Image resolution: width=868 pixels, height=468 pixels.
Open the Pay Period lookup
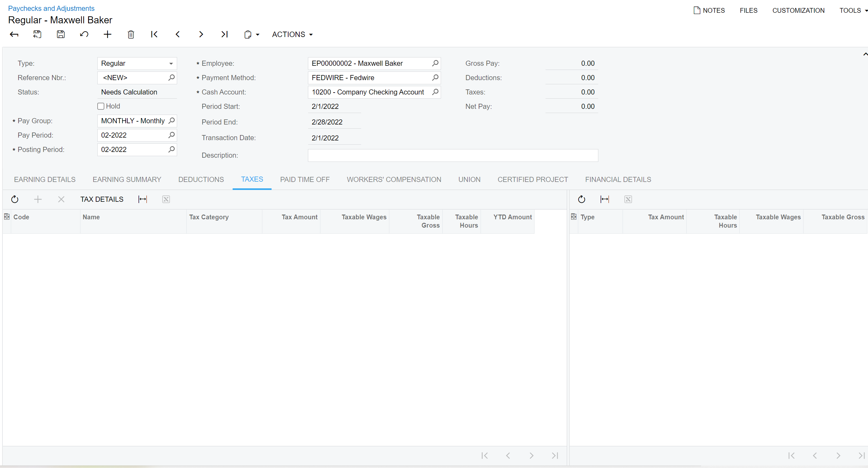(x=171, y=135)
